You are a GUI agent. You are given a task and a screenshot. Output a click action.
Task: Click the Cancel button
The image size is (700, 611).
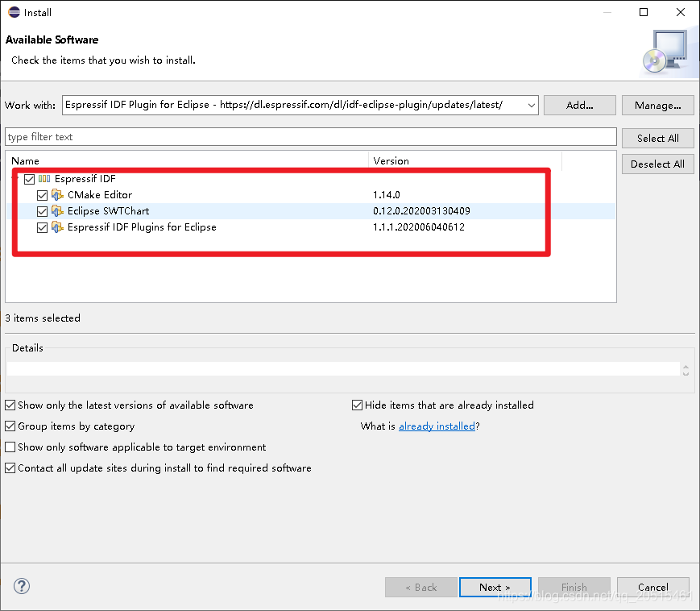click(x=653, y=587)
